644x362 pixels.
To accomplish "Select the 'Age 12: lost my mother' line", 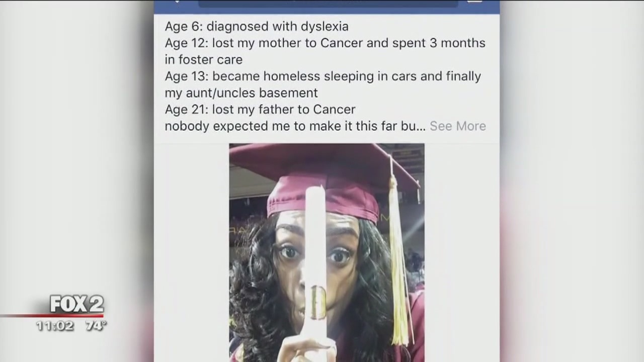I will pos(325,43).
